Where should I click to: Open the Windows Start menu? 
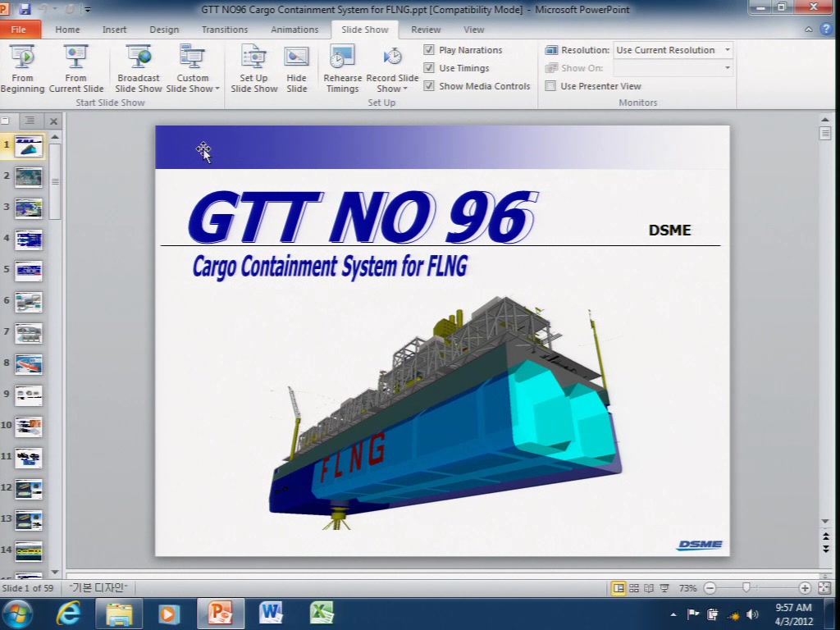[17, 614]
